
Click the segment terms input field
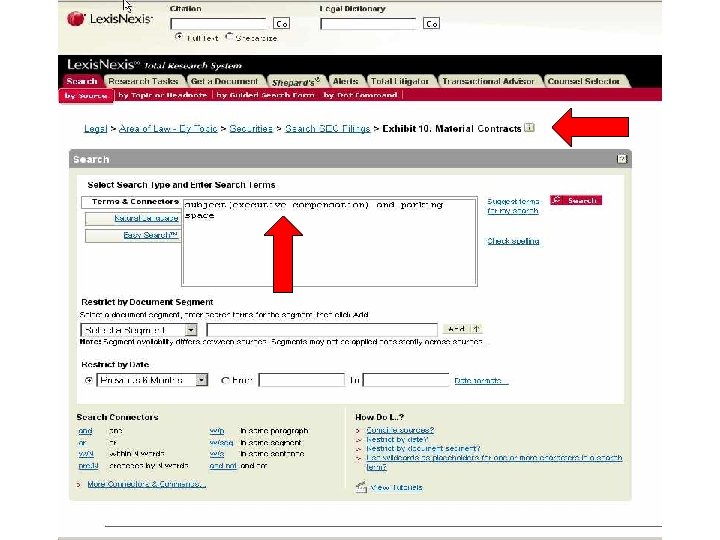click(322, 330)
